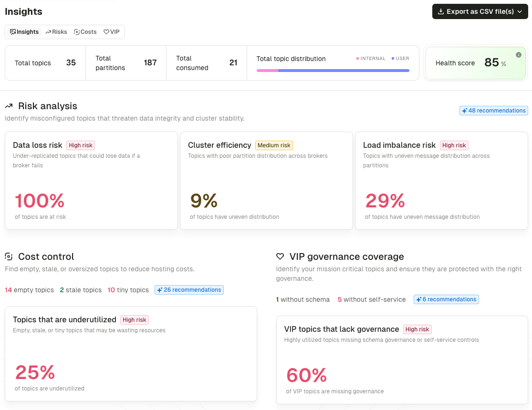Open the Topics that are underutilized card

tap(131, 354)
